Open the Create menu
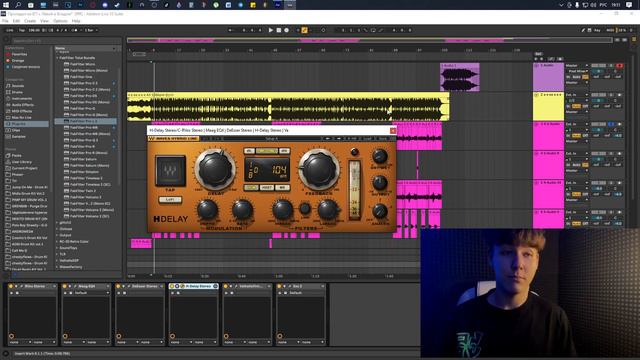 (x=30, y=21)
